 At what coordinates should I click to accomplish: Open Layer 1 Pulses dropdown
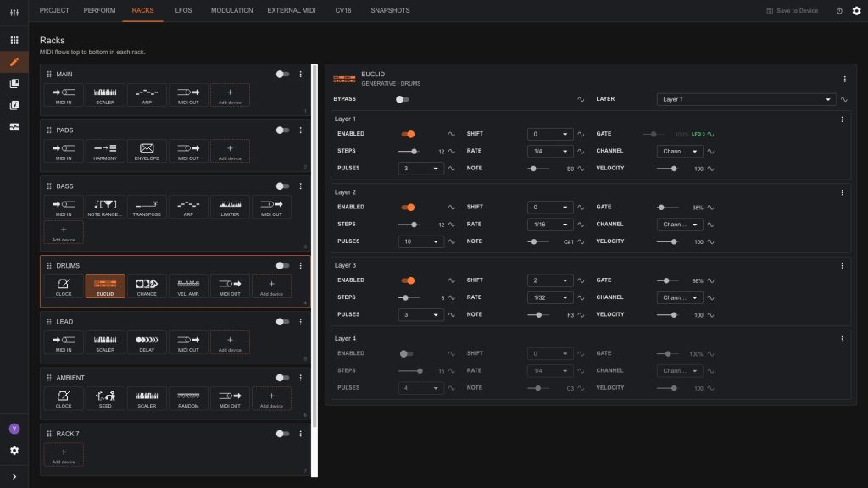point(420,169)
